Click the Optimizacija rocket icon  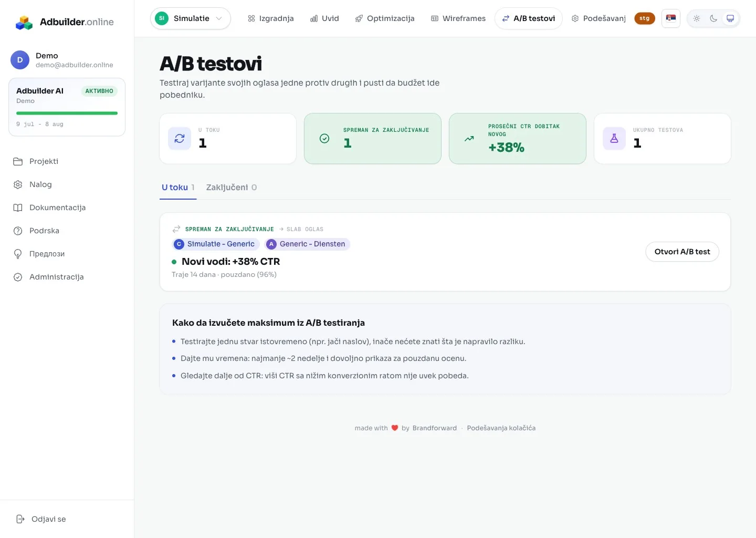[359, 18]
